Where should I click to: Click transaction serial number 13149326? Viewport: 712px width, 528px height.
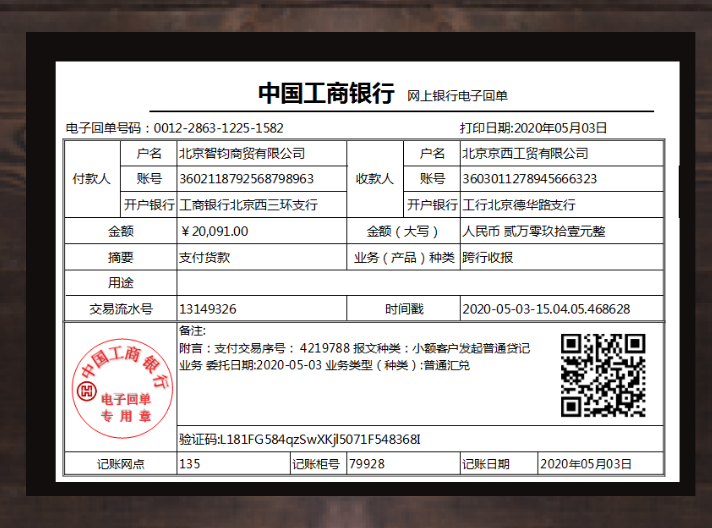point(208,309)
